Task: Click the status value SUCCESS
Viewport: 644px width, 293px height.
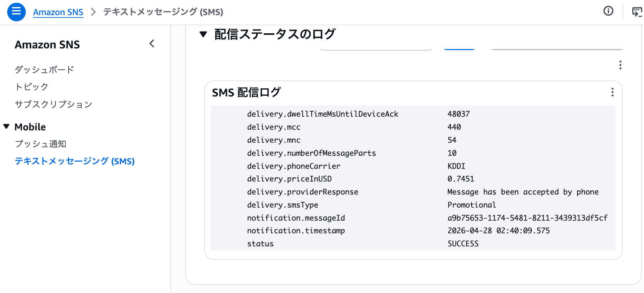Action: [x=463, y=244]
